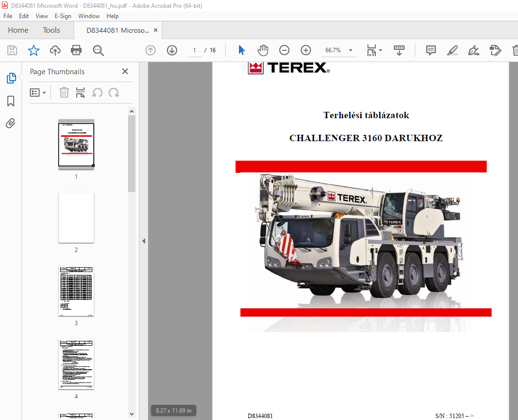
Task: Select page 1 thumbnail
Action: pos(76,145)
